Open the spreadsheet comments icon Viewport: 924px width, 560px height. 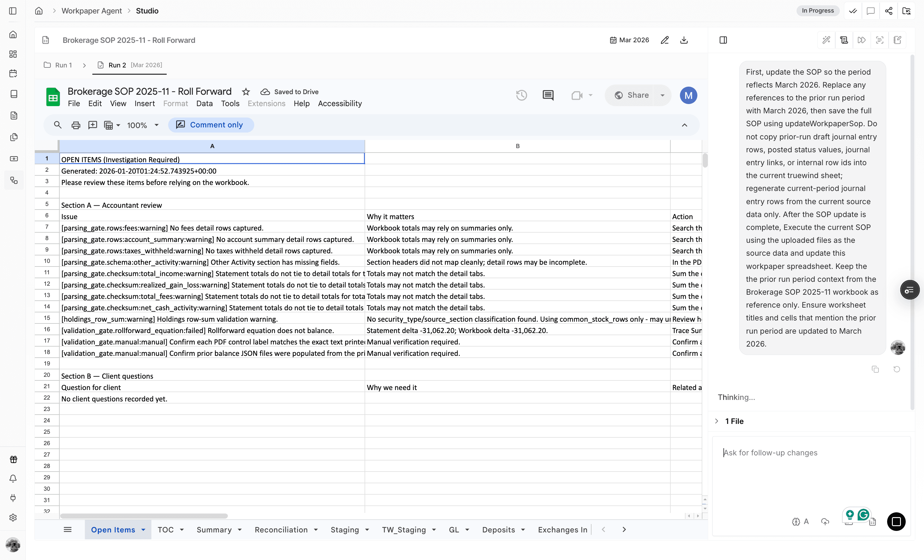click(x=548, y=95)
